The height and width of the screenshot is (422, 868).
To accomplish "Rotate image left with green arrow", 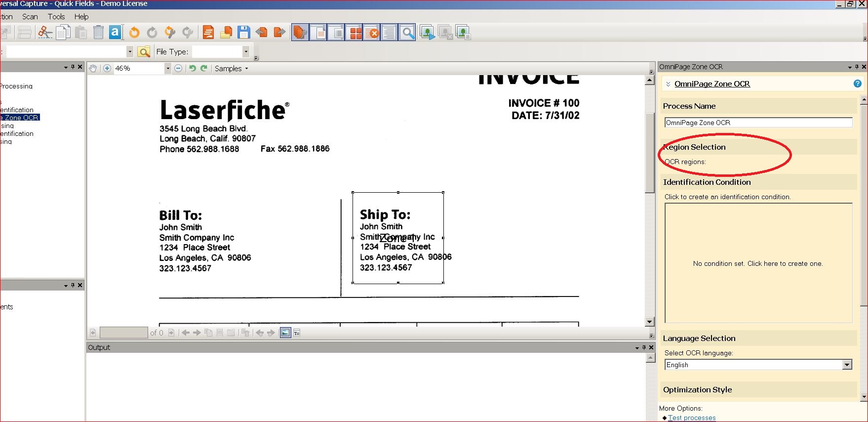I will [193, 68].
